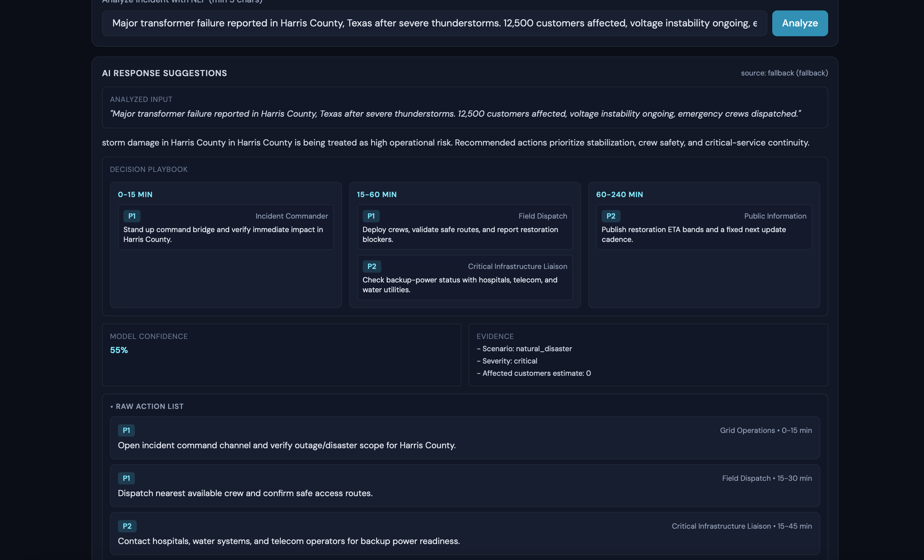Image resolution: width=924 pixels, height=560 pixels.
Task: Click the P2 badge on the Critical Infrastructure Liaison playbook card
Action: (371, 266)
